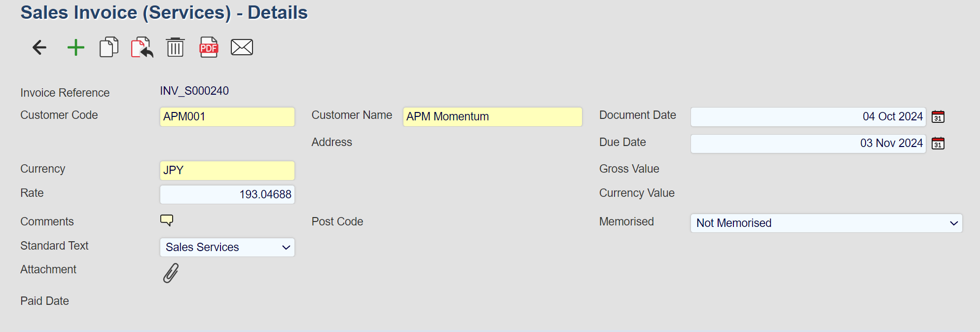Click the Customer Name field
The width and height of the screenshot is (980, 332).
pos(492,117)
